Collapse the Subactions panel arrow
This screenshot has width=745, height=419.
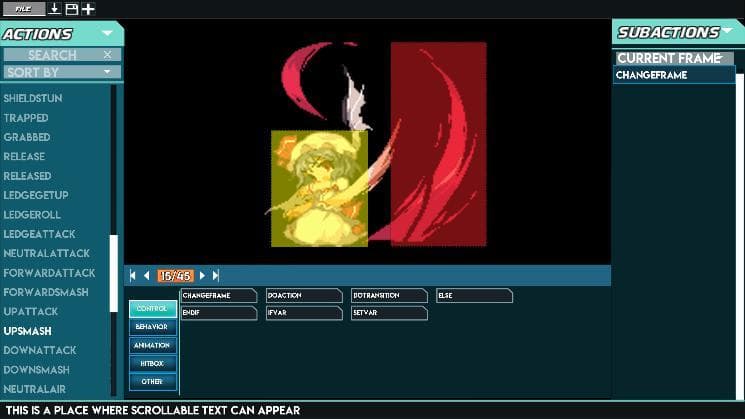point(727,31)
